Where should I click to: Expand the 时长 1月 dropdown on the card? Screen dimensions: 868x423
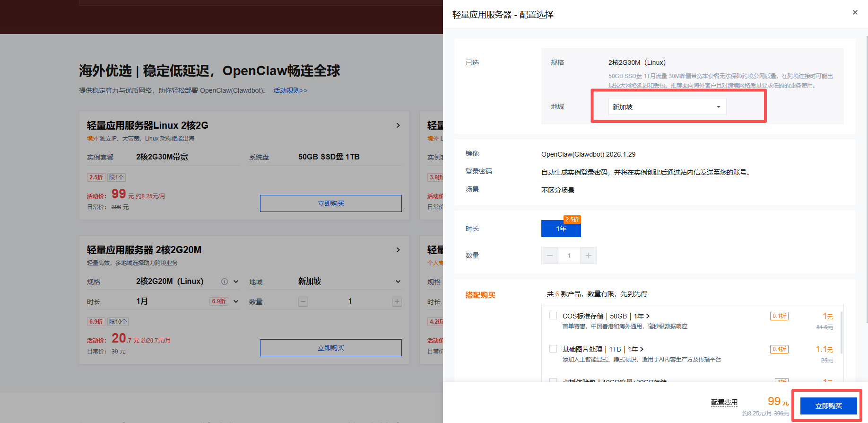(x=236, y=301)
